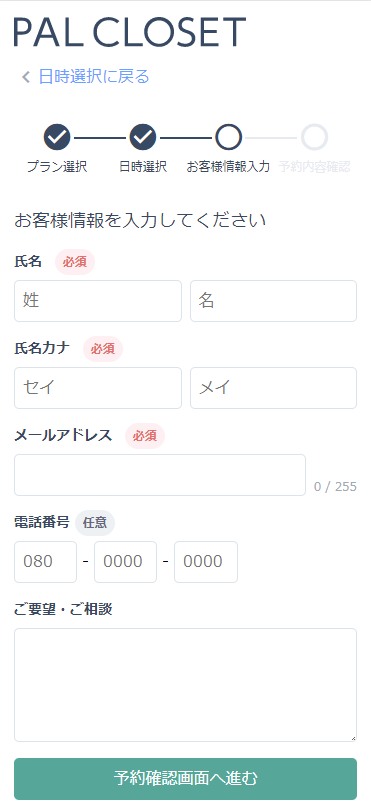Click the 080 phone prefix field
Image resolution: width=371 pixels, height=809 pixels.
pos(45,562)
